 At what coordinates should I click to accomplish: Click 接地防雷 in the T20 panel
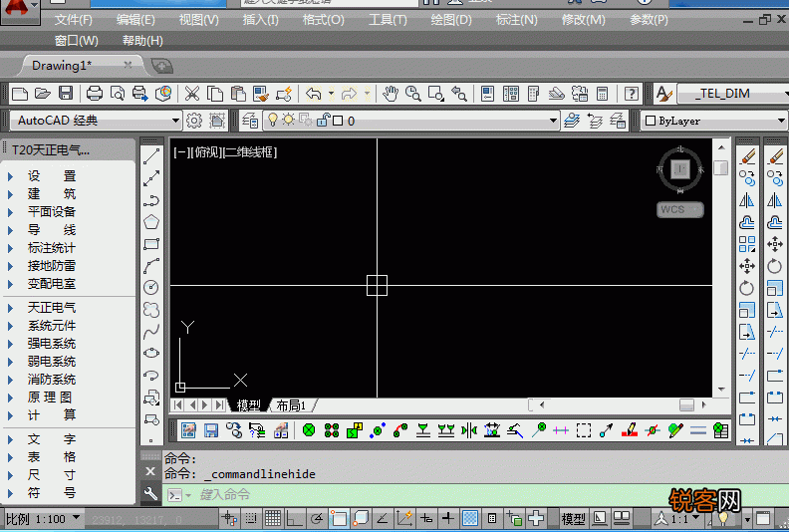52,266
